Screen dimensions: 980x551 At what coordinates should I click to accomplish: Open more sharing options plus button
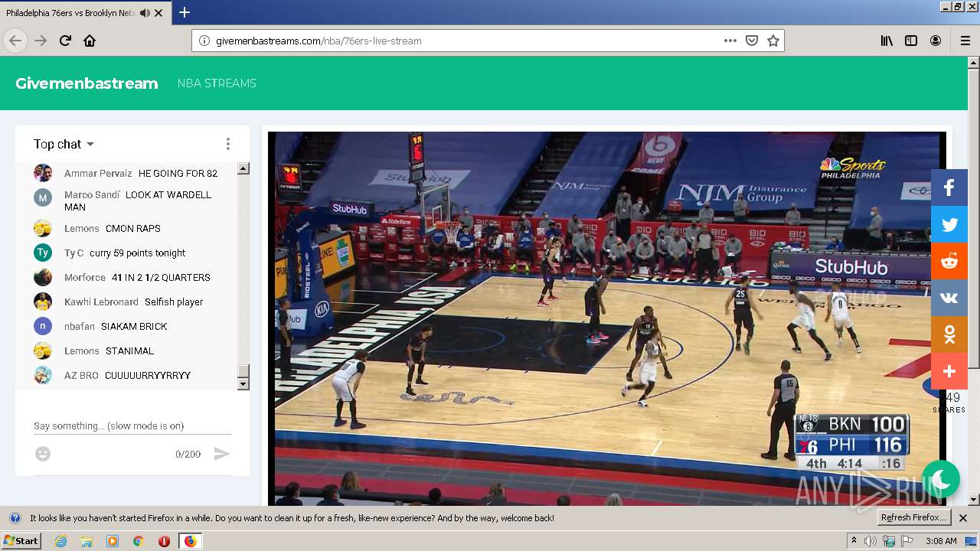(949, 371)
